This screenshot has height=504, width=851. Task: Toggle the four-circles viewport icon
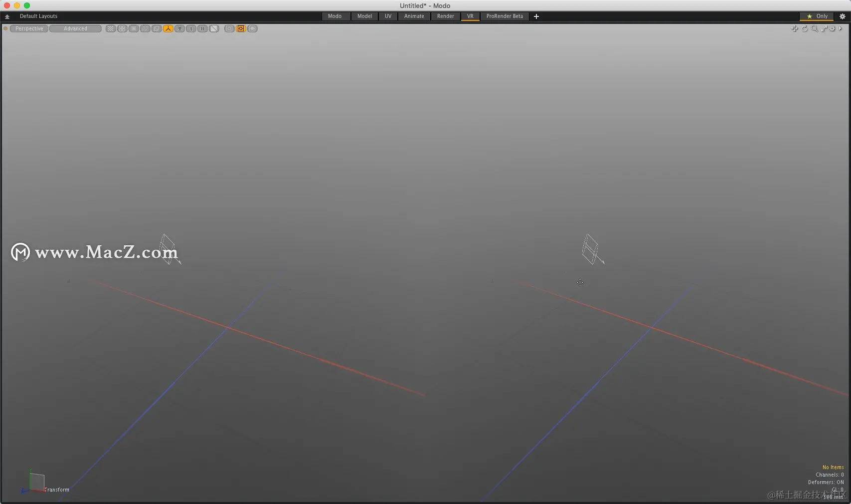tap(122, 29)
